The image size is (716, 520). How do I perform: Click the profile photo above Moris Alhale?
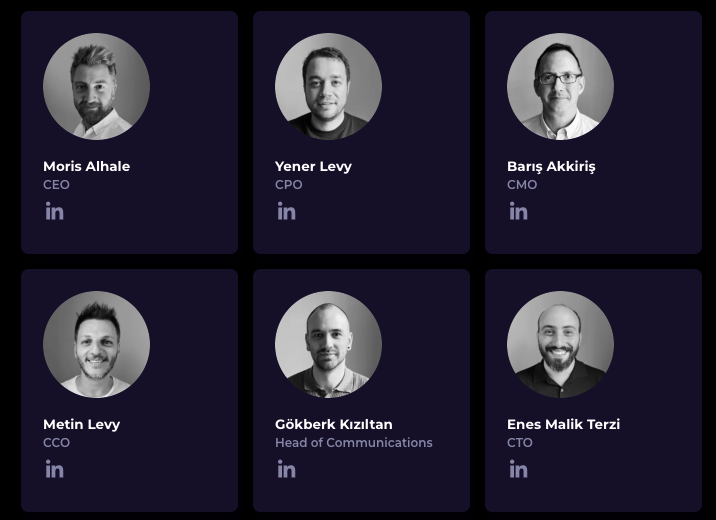click(96, 86)
